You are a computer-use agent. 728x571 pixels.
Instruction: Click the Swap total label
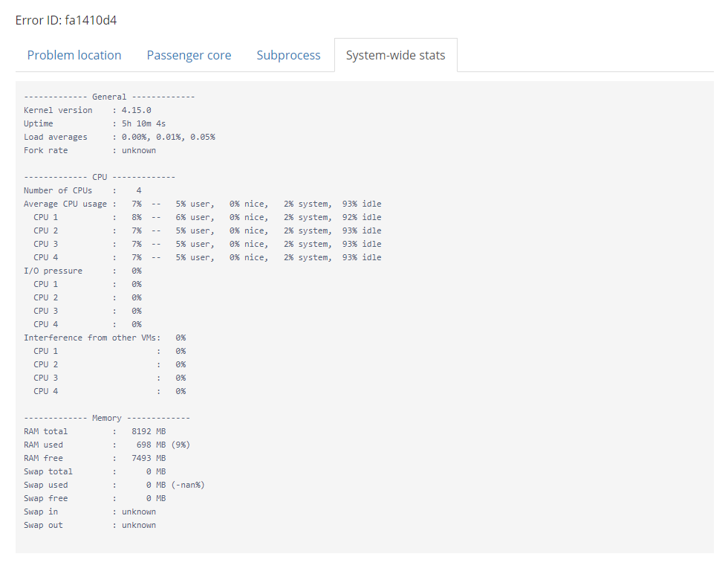pyautogui.click(x=48, y=471)
